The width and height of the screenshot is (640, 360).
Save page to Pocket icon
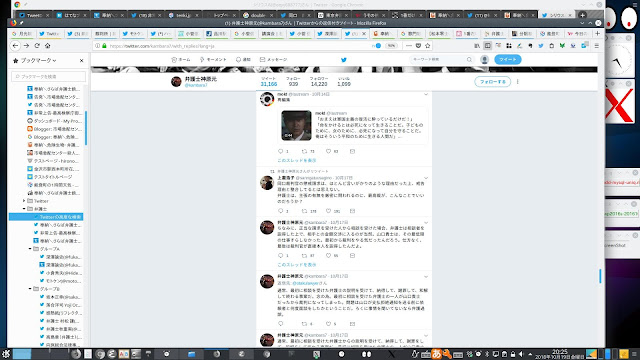point(418,46)
